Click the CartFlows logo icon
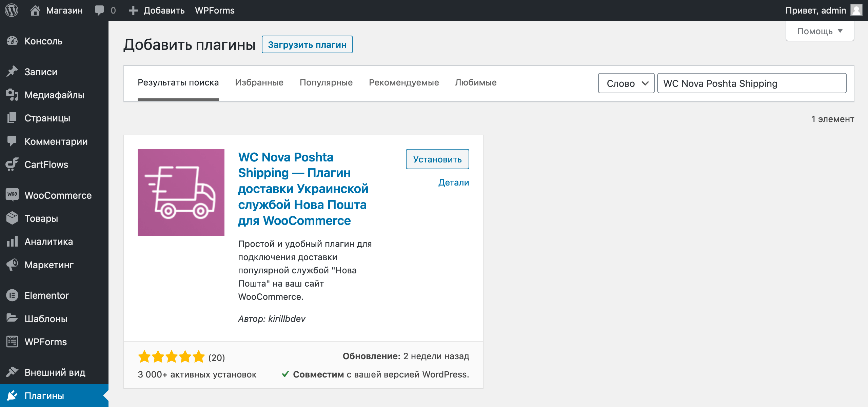This screenshot has height=407, width=868. 12,164
